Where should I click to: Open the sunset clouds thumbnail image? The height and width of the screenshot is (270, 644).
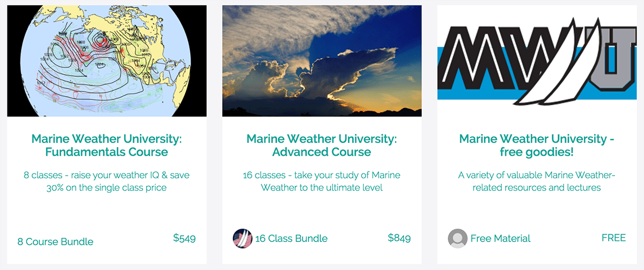click(321, 61)
